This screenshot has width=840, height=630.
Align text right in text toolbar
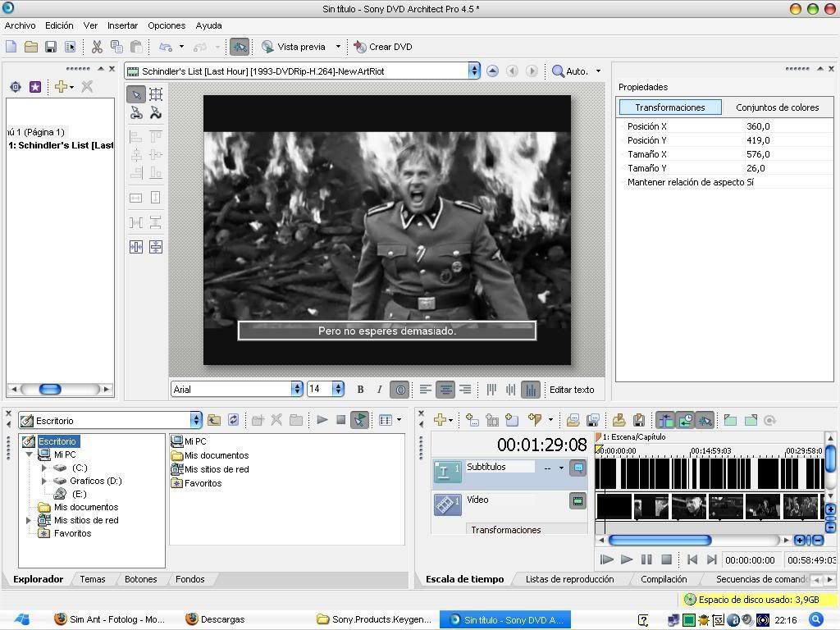pyautogui.click(x=465, y=390)
